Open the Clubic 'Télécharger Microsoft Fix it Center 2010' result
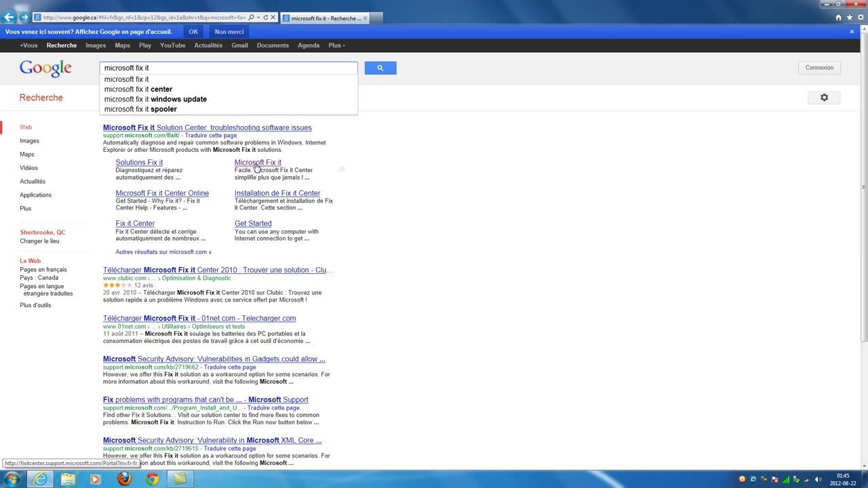 pos(218,270)
